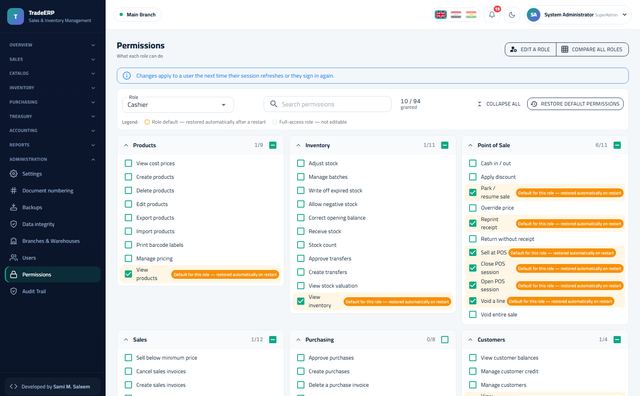Click the SA user avatar
This screenshot has width=640, height=396.
(533, 15)
